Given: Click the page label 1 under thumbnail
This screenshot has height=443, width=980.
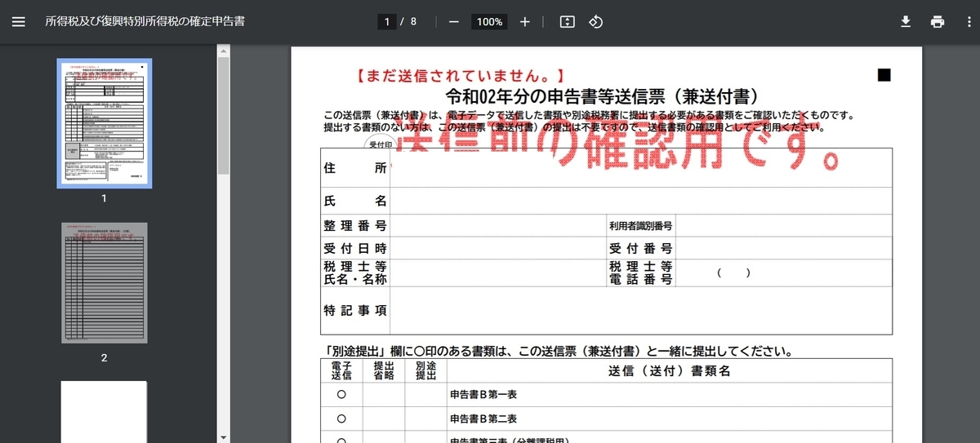Looking at the screenshot, I should 104,198.
